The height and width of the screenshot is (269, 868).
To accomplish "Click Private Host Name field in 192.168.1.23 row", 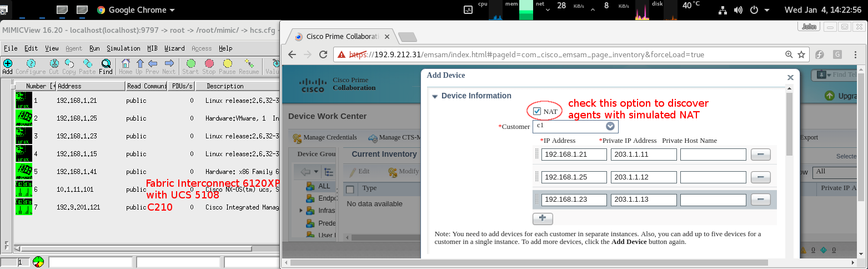I will 713,200.
